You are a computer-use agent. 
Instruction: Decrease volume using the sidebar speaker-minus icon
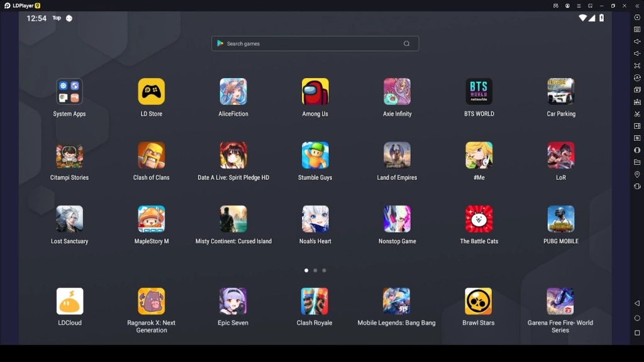[637, 53]
